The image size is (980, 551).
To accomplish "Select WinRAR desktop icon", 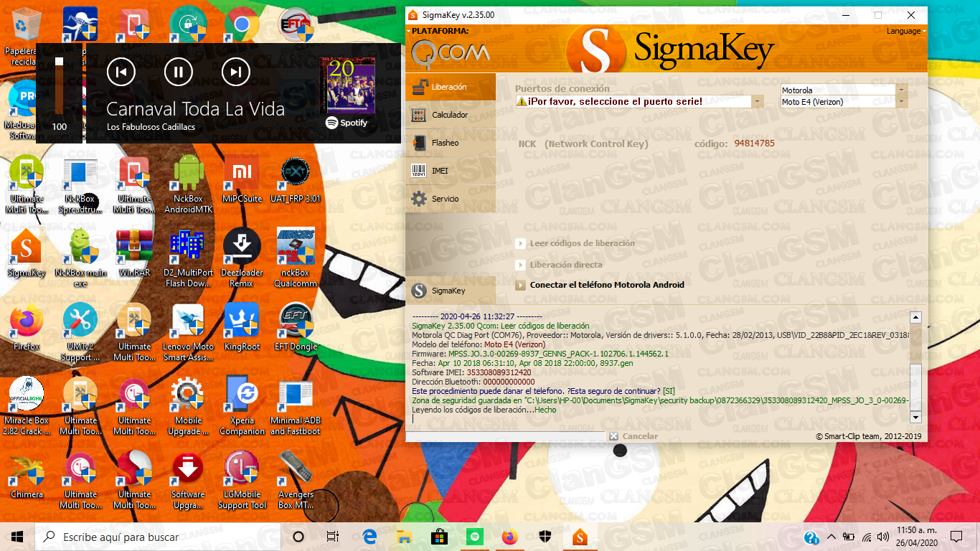I will 134,253.
